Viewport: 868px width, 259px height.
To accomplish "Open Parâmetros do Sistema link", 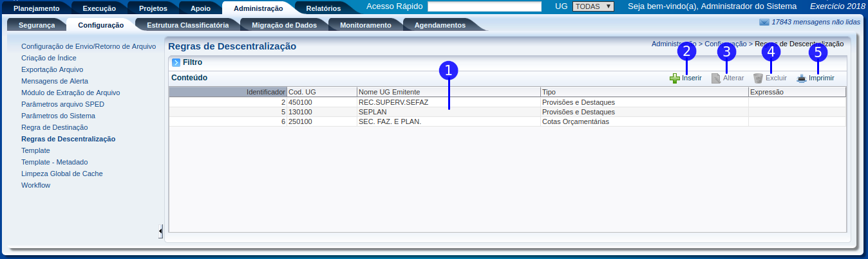I will pos(58,116).
